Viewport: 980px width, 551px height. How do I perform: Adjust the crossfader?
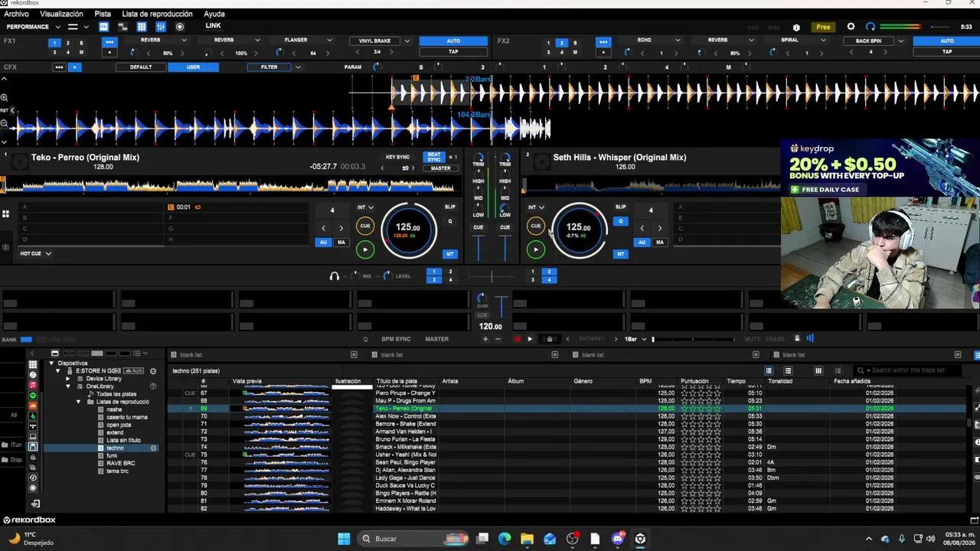(x=492, y=276)
